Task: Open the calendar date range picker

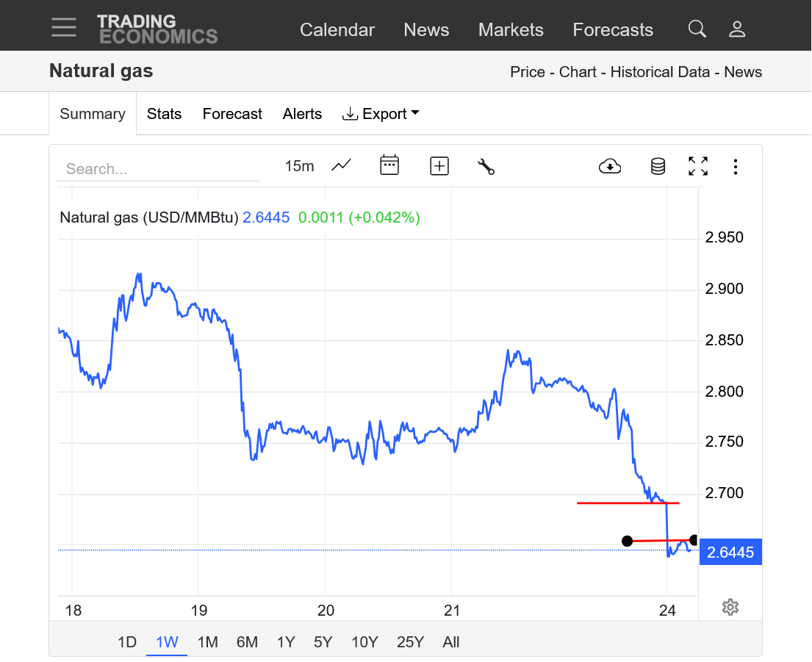Action: 389,166
